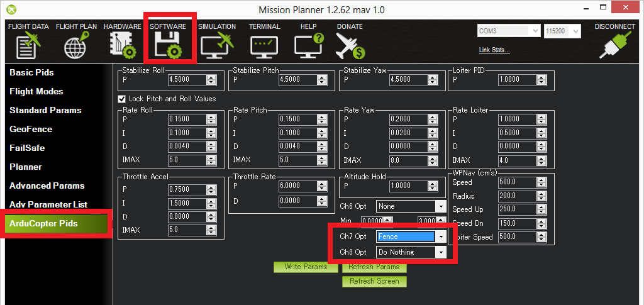644x305 pixels.
Task: Expand the Ch6 Opt dropdown
Action: (x=440, y=206)
